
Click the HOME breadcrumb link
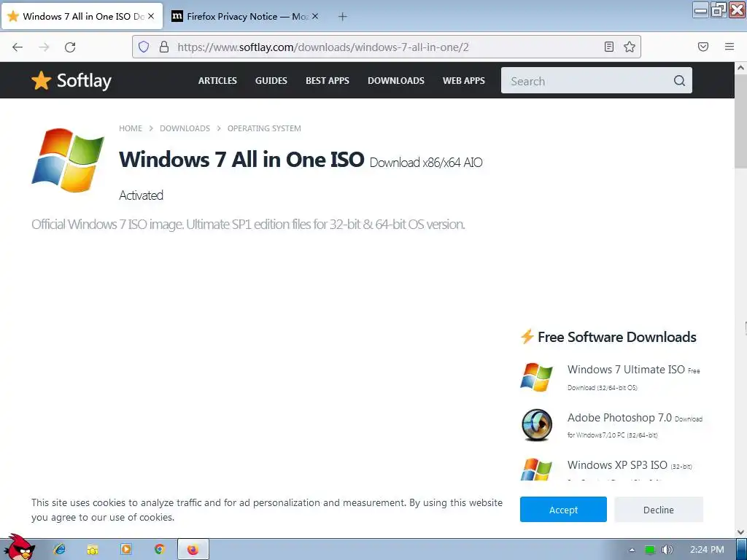pyautogui.click(x=131, y=128)
